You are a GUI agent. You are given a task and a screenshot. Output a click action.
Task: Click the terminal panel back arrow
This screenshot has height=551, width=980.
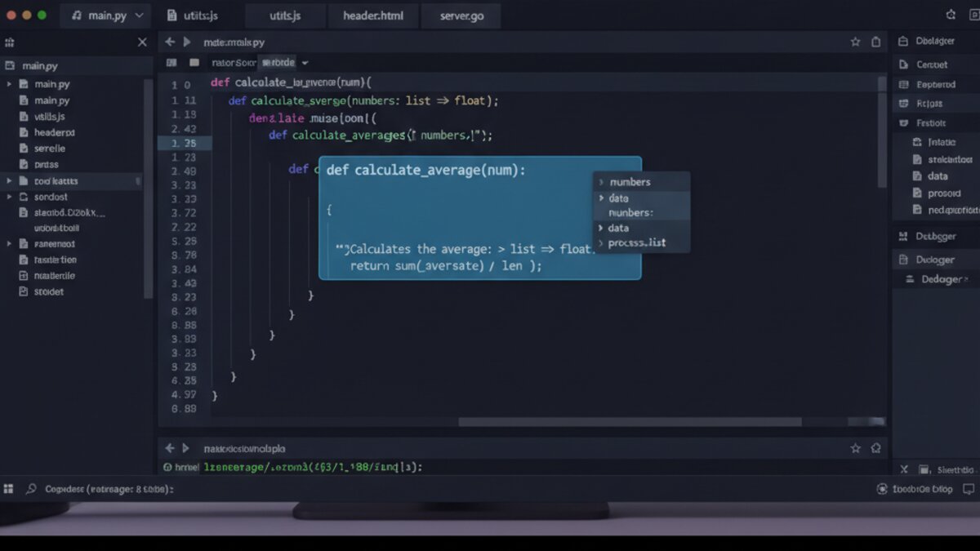(x=170, y=448)
